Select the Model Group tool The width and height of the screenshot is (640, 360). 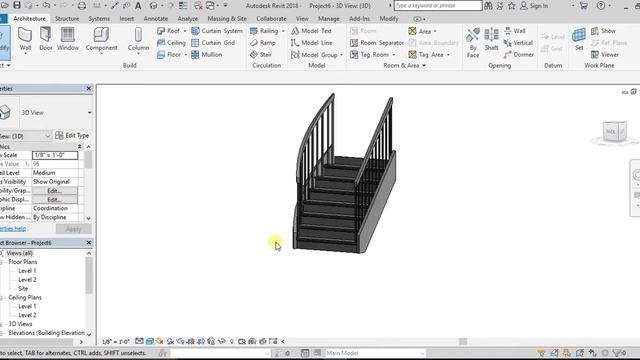(x=314, y=54)
